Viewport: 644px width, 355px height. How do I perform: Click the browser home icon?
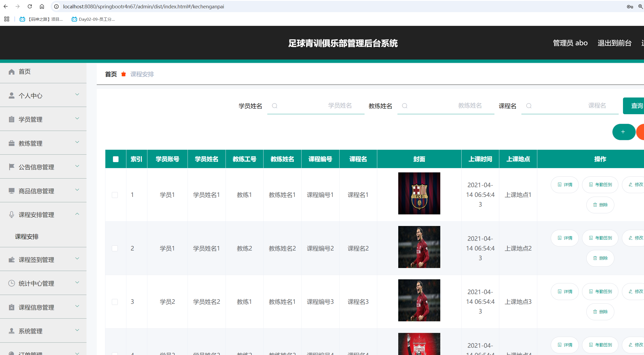(42, 6)
